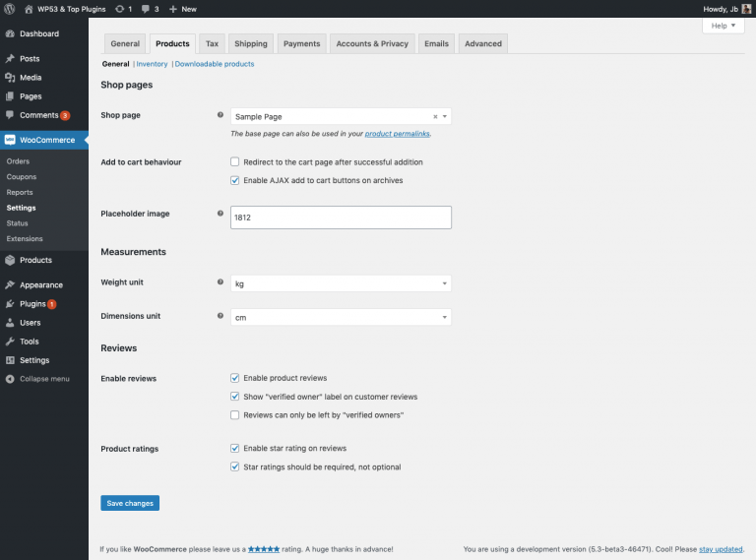Image resolution: width=756 pixels, height=560 pixels.
Task: Switch to the Payments tab
Action: [x=302, y=44]
